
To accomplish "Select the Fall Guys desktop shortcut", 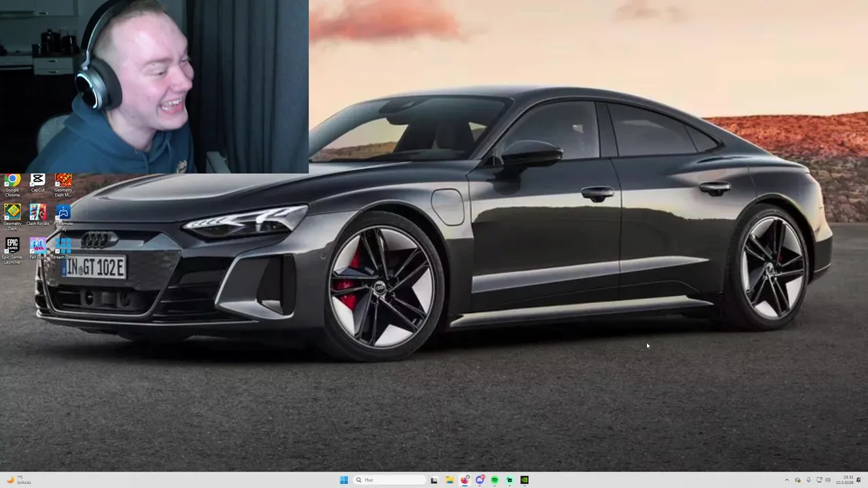I will click(x=38, y=249).
